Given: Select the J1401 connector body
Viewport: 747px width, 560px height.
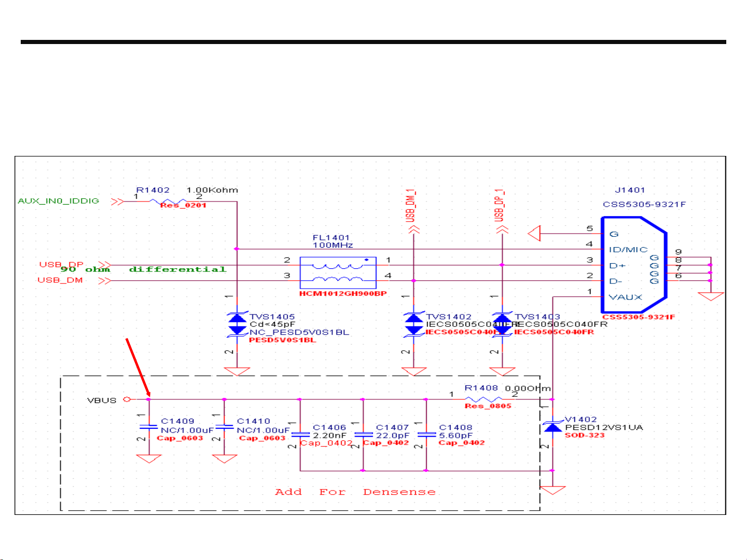Looking at the screenshot, I should pyautogui.click(x=633, y=265).
